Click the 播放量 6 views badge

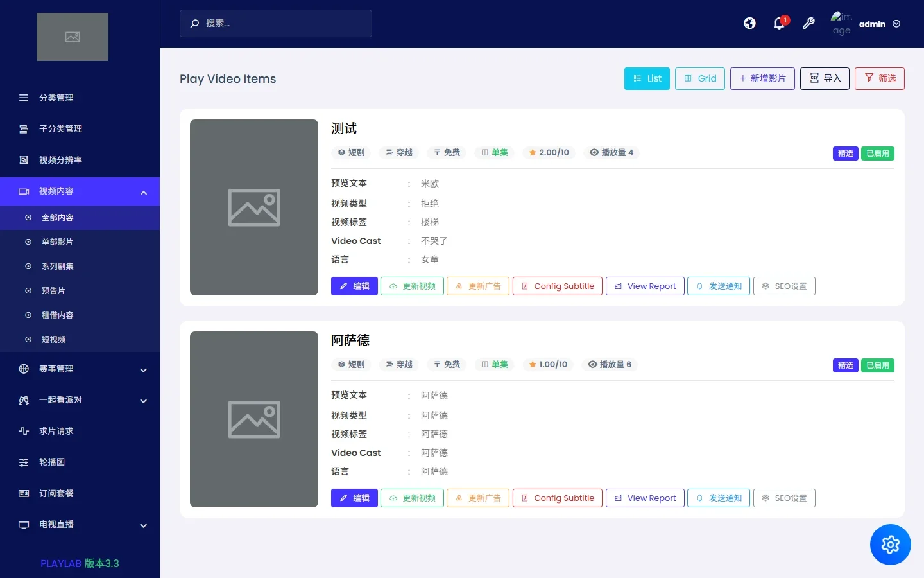pos(610,364)
